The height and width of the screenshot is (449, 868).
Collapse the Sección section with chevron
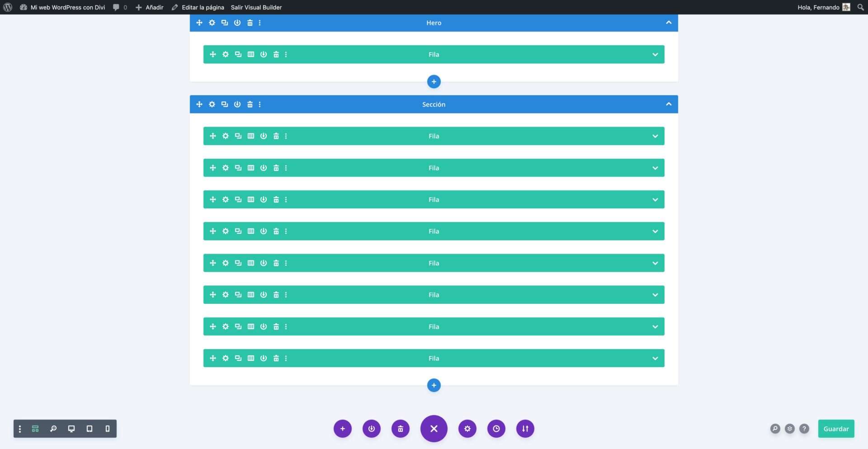[x=668, y=104]
